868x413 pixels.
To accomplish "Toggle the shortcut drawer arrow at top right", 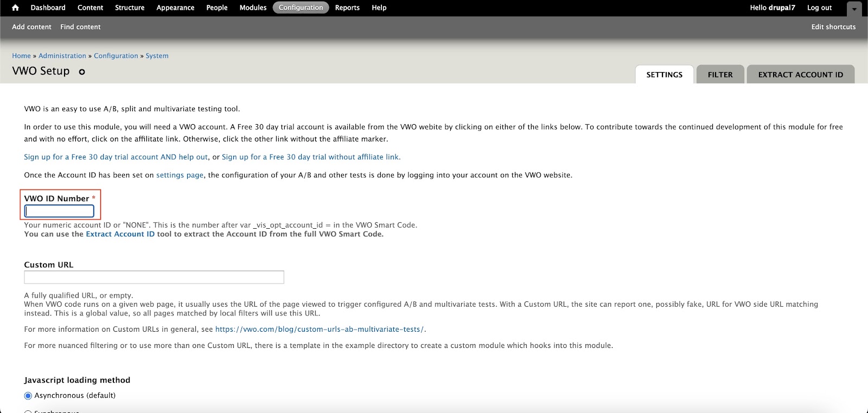I will tap(854, 9).
